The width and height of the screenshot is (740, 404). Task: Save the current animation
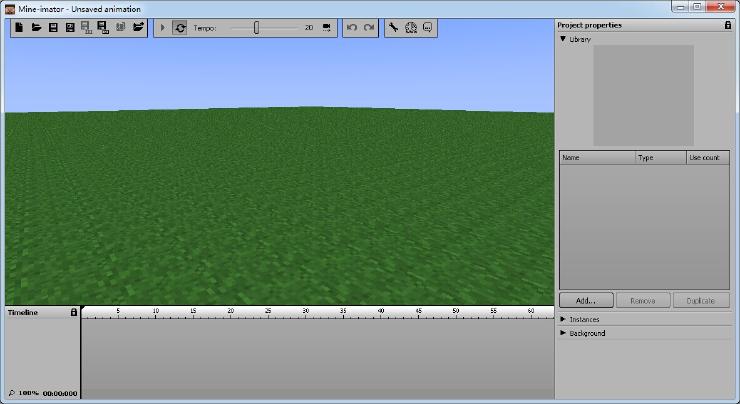point(53,27)
